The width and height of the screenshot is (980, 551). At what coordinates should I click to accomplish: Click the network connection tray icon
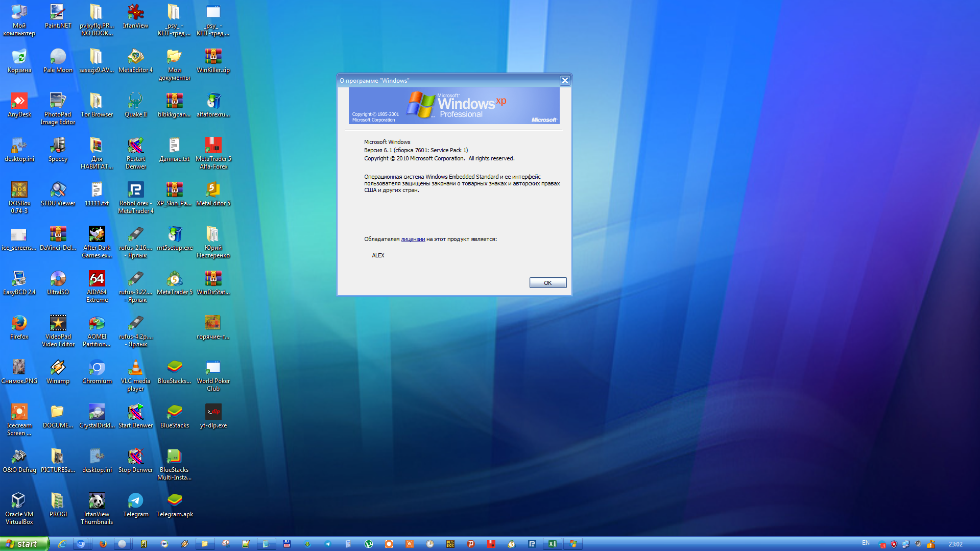906,544
